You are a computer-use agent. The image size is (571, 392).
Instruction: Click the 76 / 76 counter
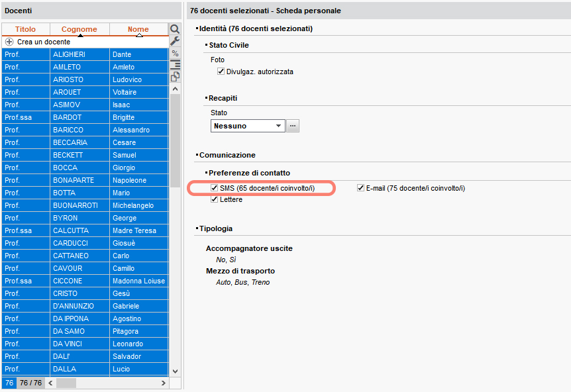(30, 383)
